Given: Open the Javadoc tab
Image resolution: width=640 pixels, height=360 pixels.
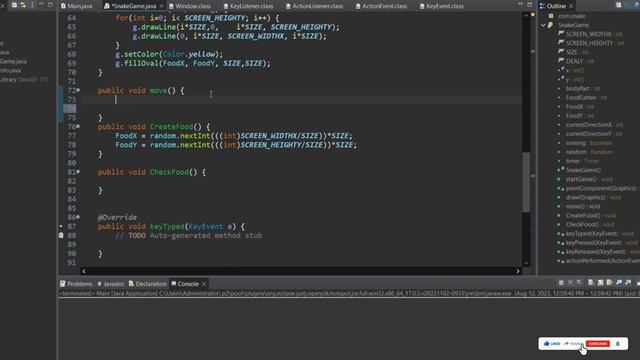Looking at the screenshot, I should 111,284.
